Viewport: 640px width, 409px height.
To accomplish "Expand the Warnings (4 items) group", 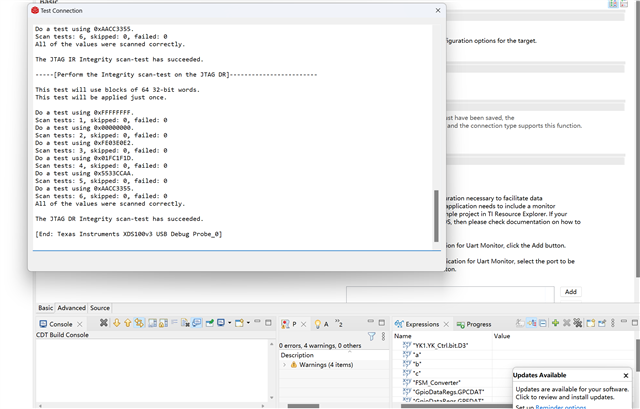I will tap(284, 365).
